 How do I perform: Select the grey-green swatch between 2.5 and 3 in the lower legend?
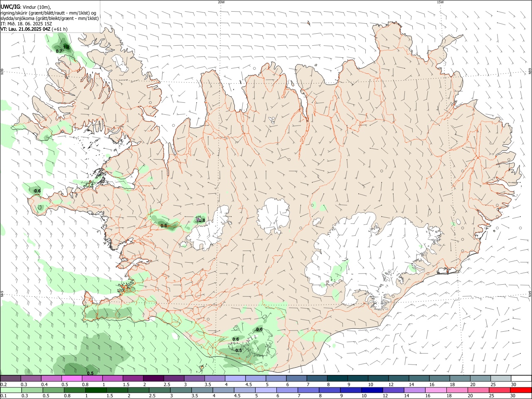160,390
